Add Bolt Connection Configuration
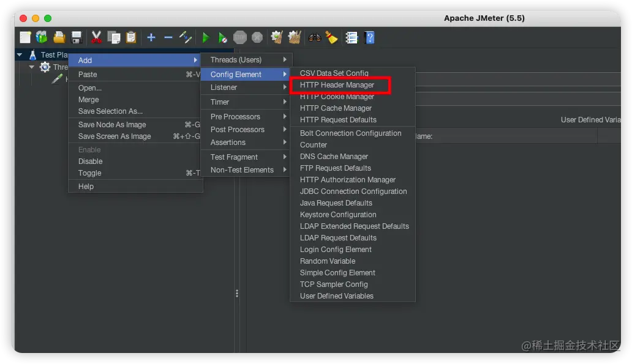632x364 pixels. click(x=352, y=133)
